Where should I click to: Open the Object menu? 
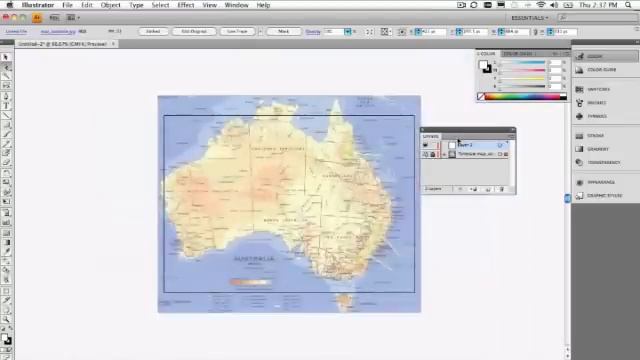coord(111,5)
